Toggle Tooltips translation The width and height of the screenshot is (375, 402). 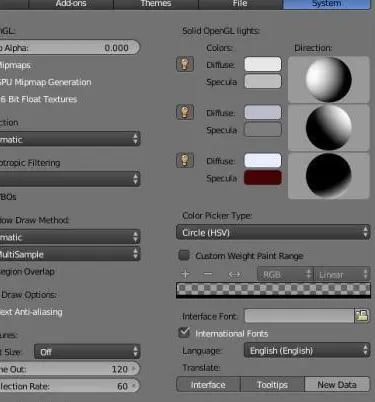[272, 385]
